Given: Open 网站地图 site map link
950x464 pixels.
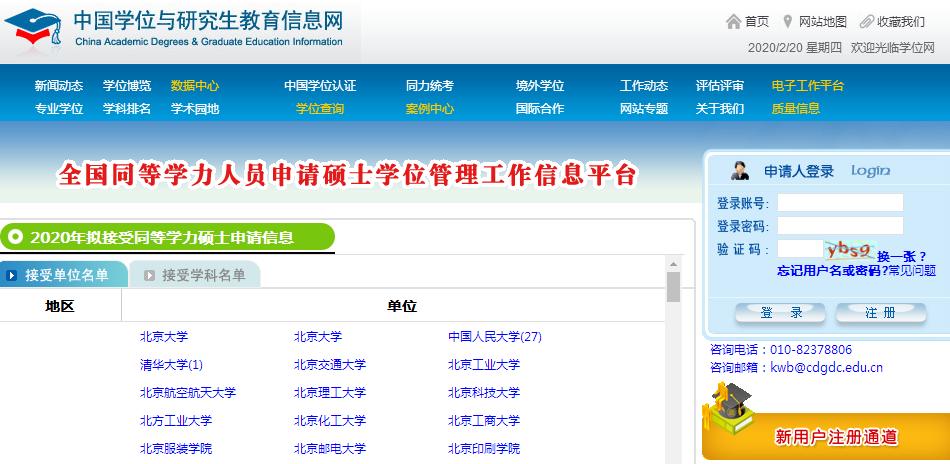Looking at the screenshot, I should point(822,22).
